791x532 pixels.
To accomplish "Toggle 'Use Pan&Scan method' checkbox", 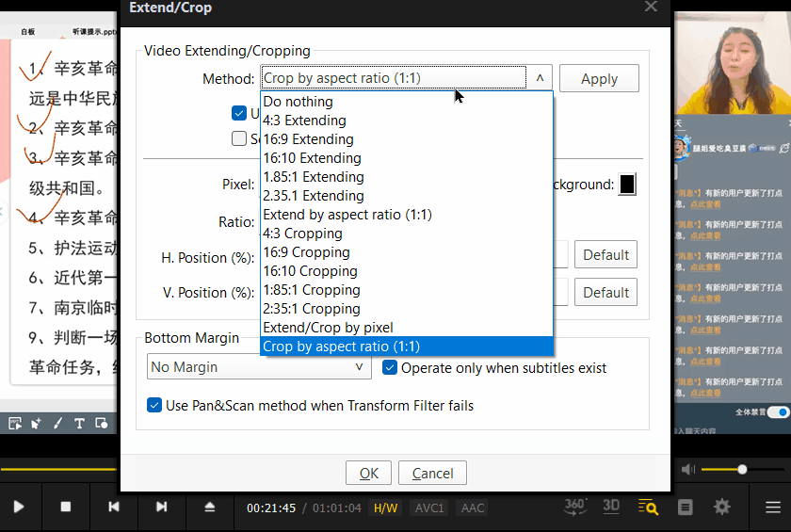I will tap(155, 405).
